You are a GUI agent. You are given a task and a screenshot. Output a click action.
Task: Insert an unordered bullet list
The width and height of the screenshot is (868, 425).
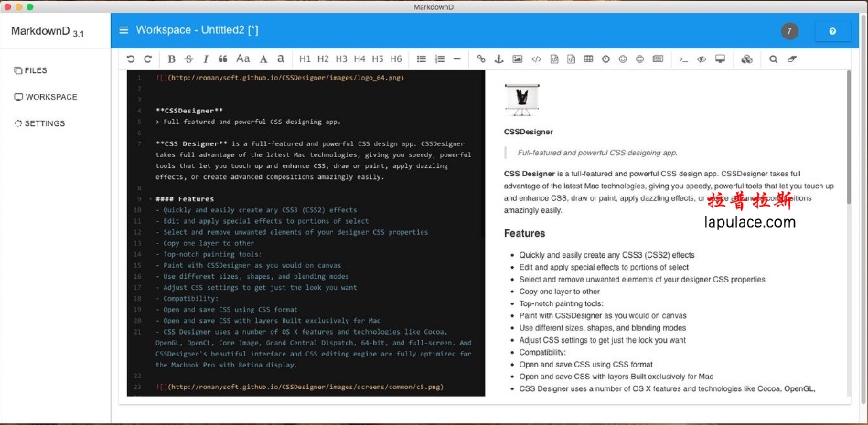[422, 58]
